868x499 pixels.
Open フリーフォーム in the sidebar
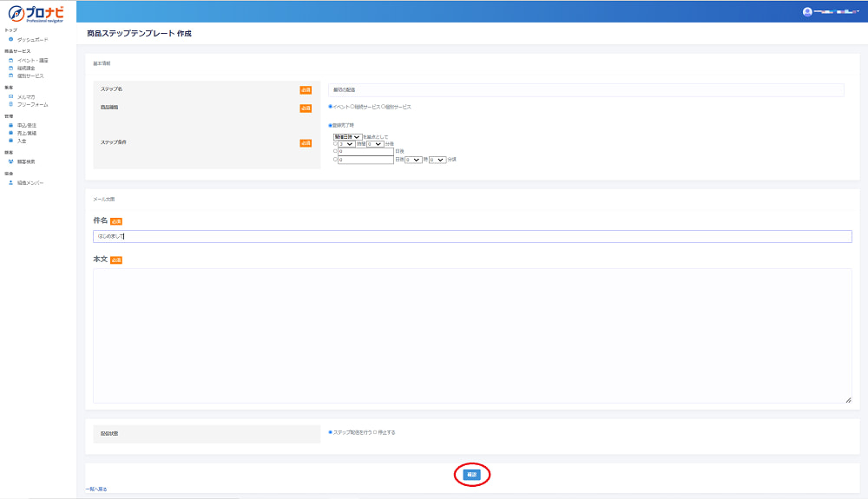[x=32, y=104]
